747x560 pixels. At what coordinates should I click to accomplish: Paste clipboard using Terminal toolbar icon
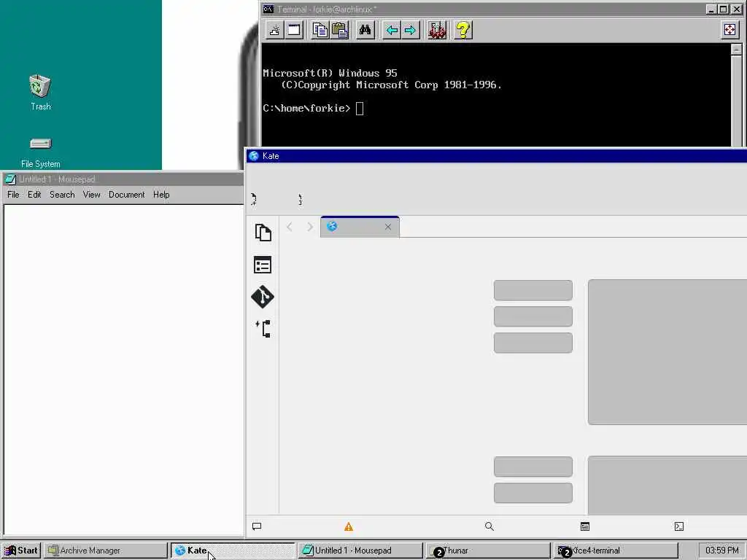339,30
